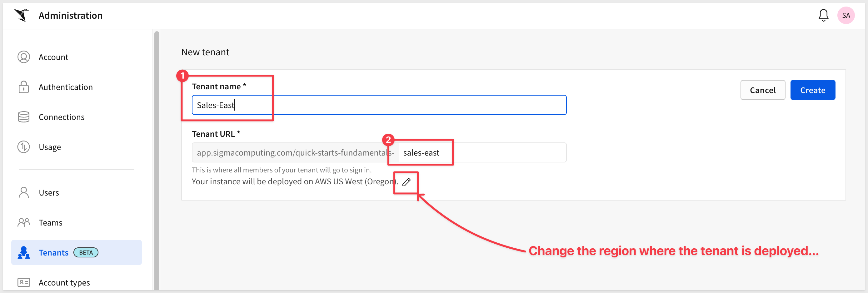Cancel the new tenant form
Viewport: 868px width, 293px height.
coord(762,90)
